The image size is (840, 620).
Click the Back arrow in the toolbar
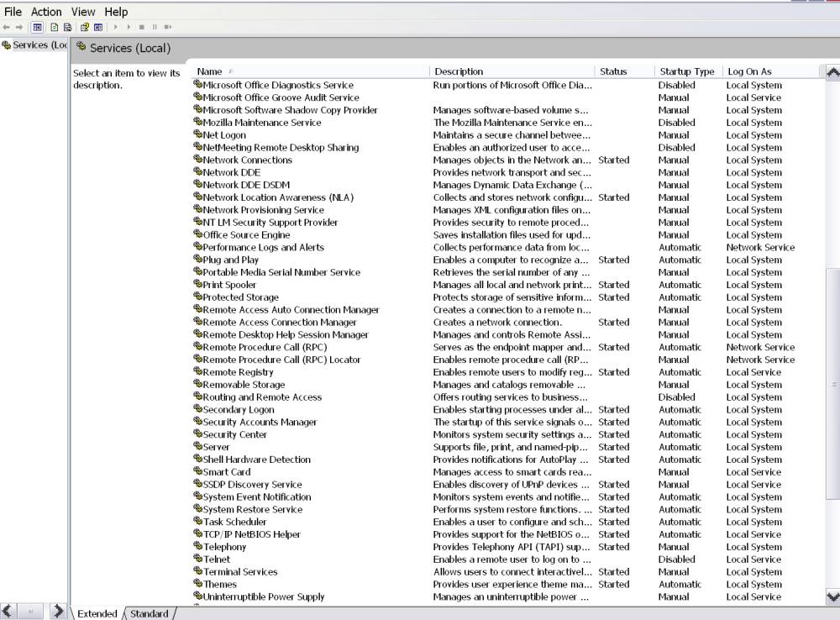[7, 27]
